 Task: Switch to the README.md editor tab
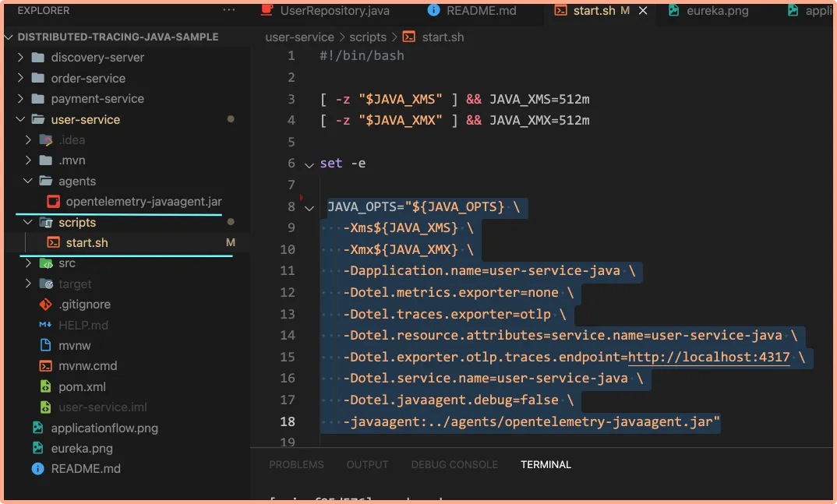point(471,11)
